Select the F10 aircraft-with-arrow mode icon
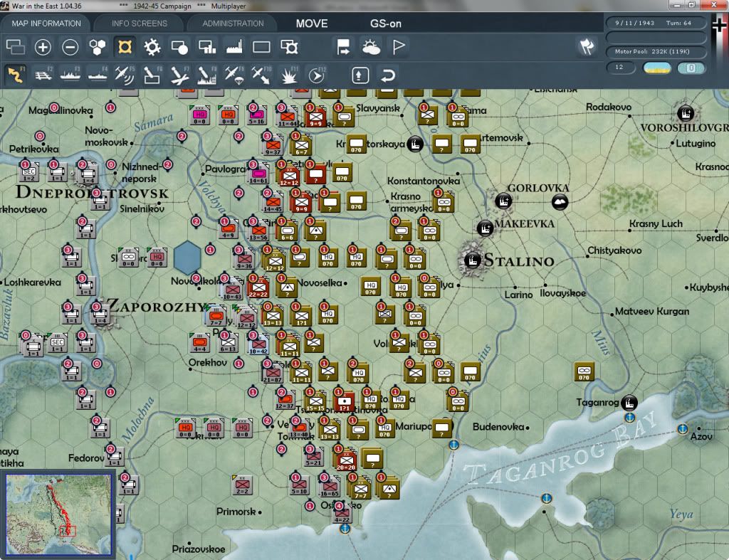This screenshot has width=729, height=560. coord(261,75)
